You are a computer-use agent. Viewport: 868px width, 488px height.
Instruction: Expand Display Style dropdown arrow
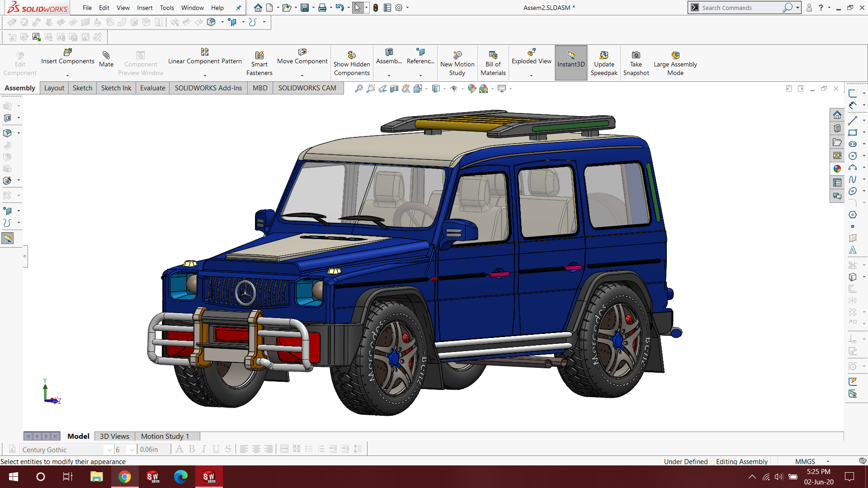(444, 89)
